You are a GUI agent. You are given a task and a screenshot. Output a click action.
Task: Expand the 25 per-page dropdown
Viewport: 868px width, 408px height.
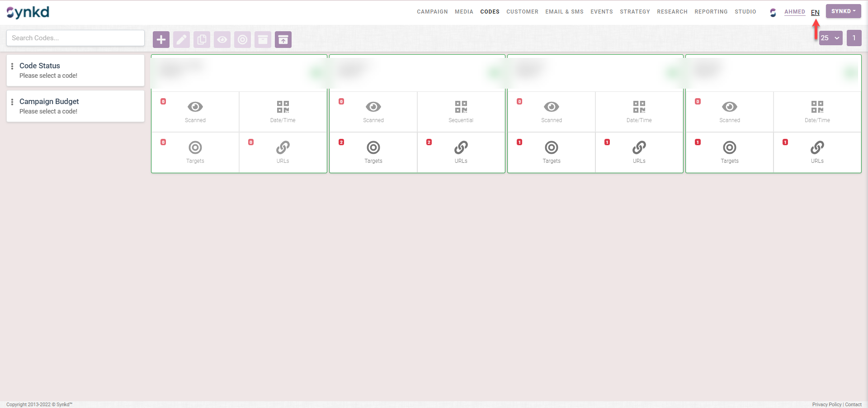[x=830, y=38]
